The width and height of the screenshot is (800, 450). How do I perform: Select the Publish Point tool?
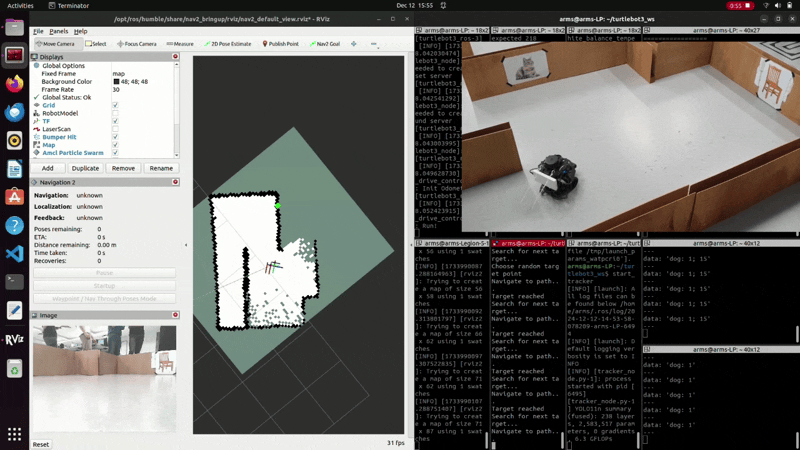(280, 44)
